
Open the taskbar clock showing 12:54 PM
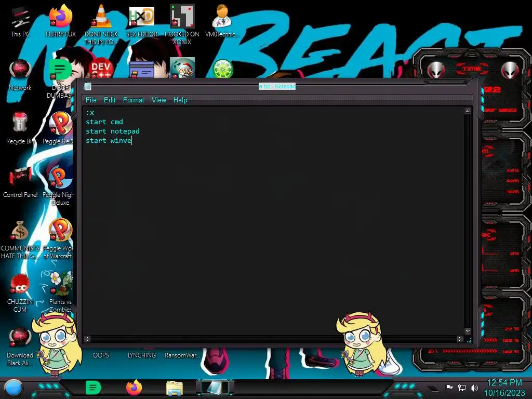tap(504, 388)
